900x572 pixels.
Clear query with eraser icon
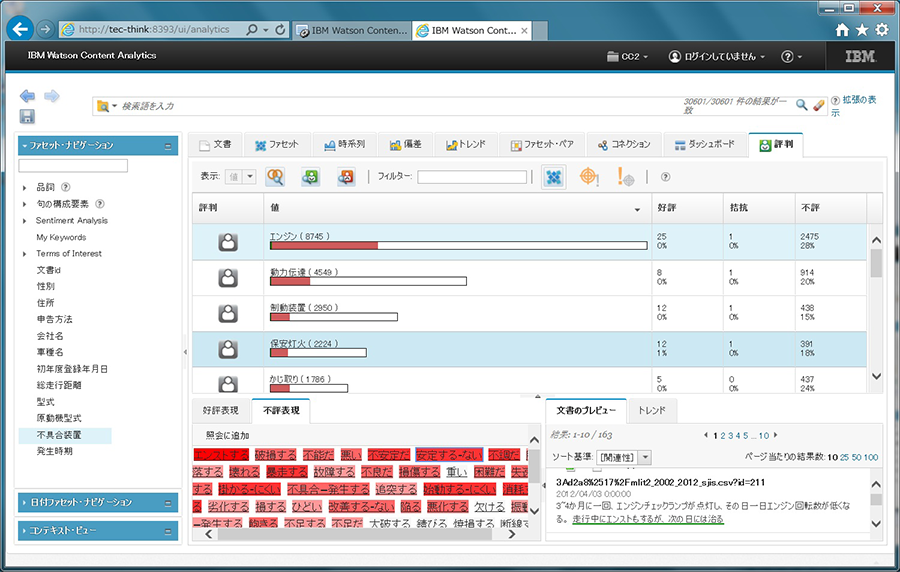(819, 105)
